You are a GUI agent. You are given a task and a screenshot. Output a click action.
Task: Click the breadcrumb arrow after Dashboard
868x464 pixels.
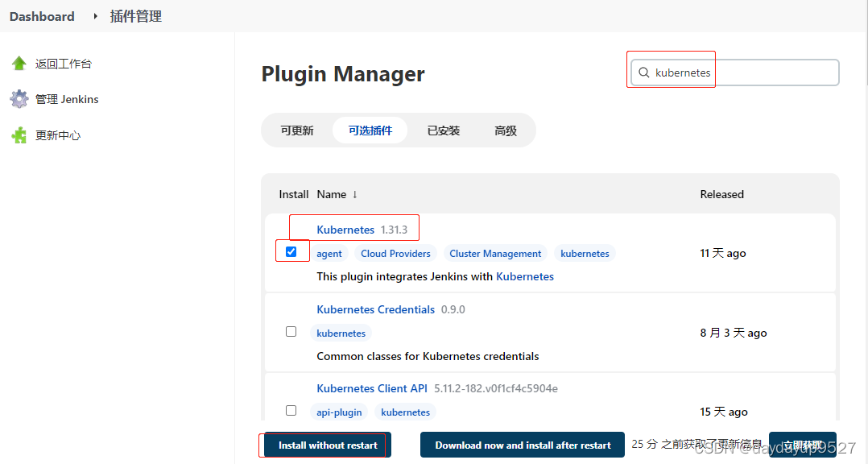[95, 17]
